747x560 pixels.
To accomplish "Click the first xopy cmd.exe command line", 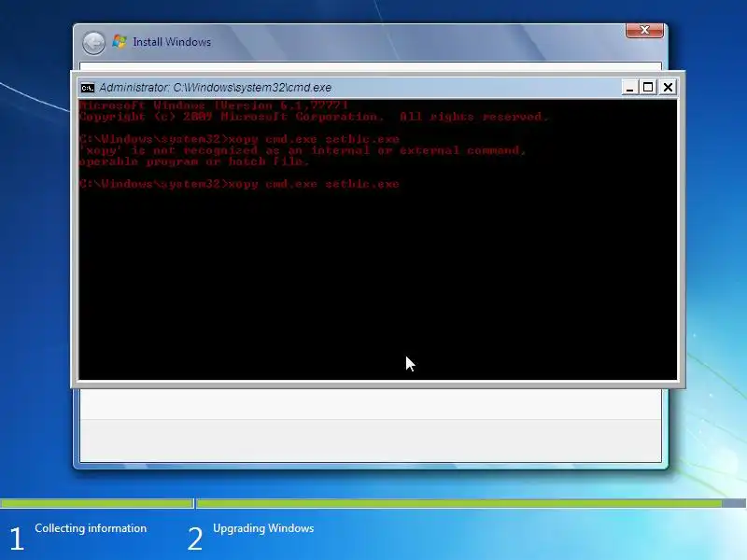I will [240, 139].
